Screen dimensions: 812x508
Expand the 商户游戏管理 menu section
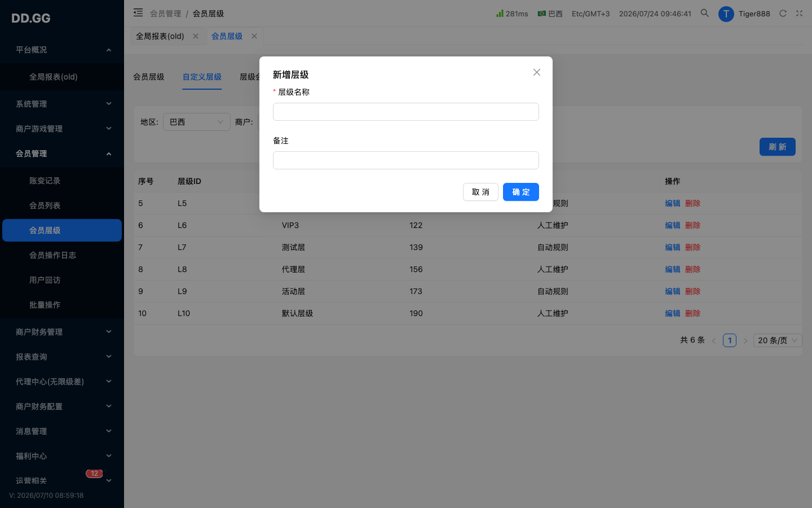coord(62,129)
